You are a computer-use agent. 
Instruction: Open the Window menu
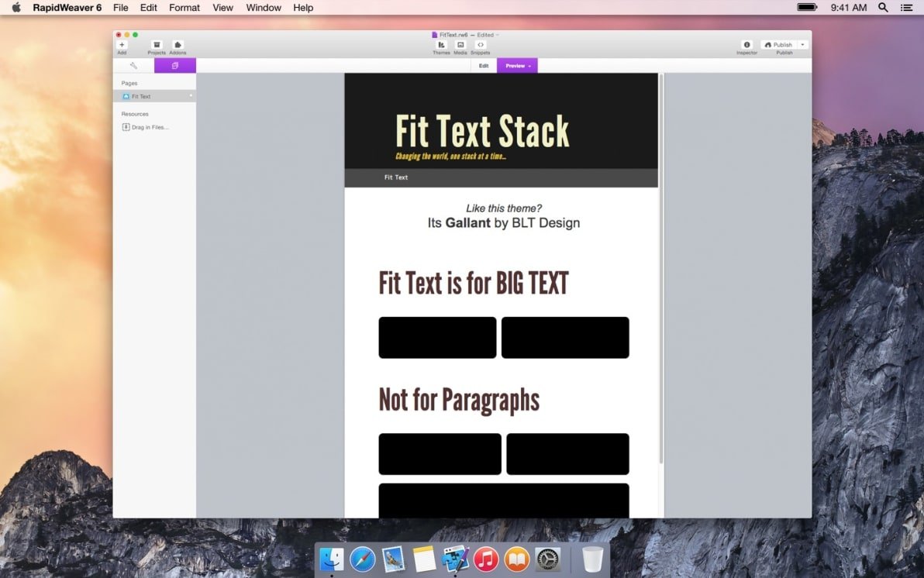point(263,8)
